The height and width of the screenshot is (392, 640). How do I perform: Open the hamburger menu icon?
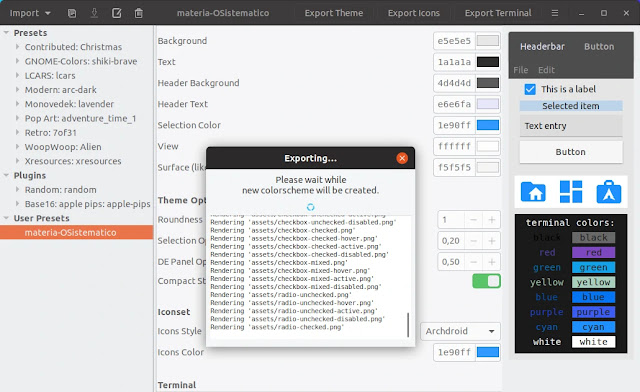pyautogui.click(x=555, y=13)
